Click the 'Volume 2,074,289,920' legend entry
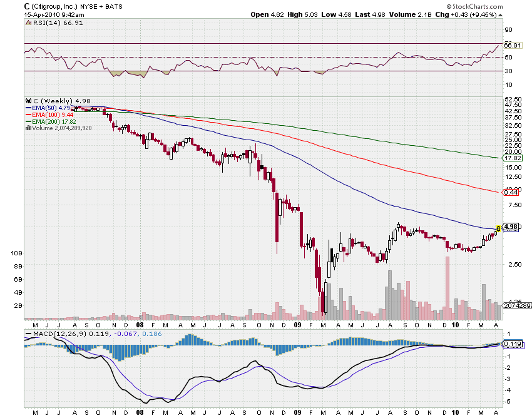The image size is (532, 418). click(62, 128)
